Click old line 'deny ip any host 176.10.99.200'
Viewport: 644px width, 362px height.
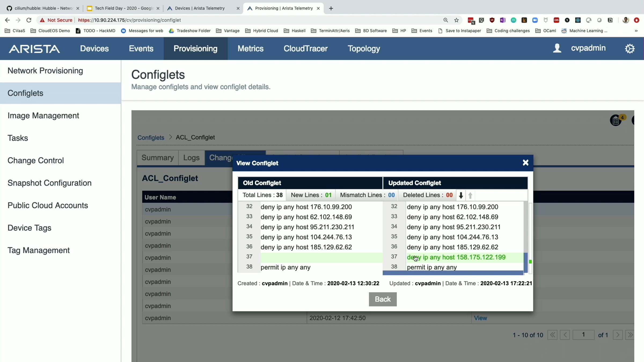point(306,207)
